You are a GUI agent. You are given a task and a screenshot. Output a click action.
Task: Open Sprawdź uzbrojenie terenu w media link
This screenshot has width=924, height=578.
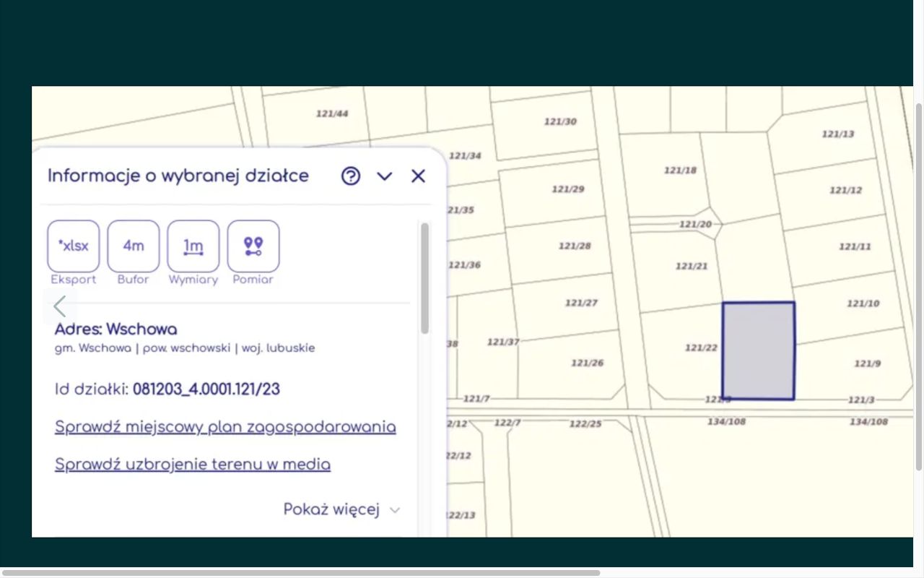click(193, 465)
